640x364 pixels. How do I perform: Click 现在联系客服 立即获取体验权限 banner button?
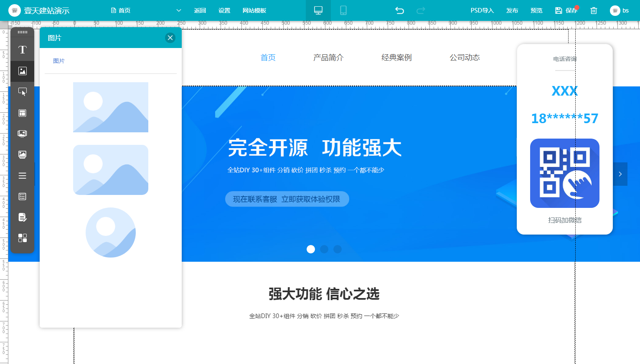[287, 199]
